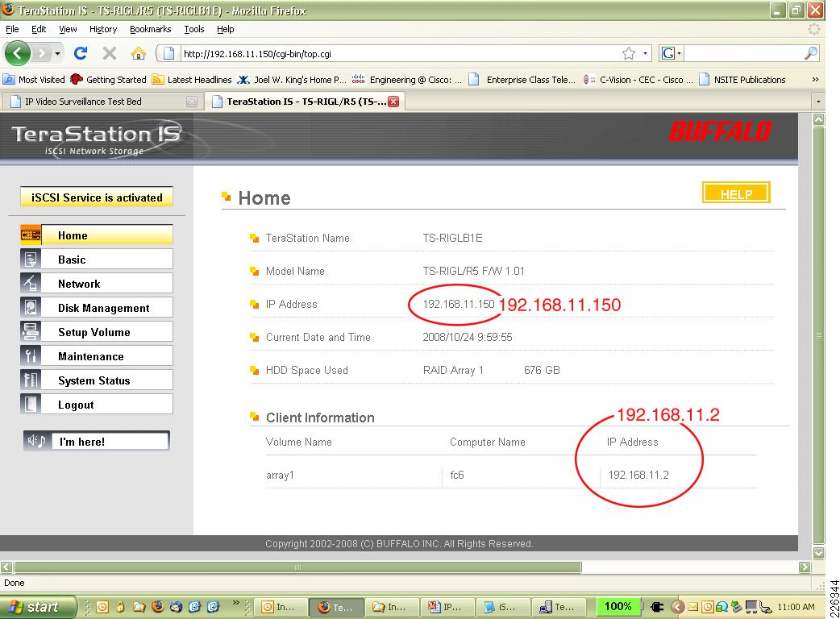Click the search magnifier icon
The height and width of the screenshot is (619, 840).
click(x=811, y=53)
